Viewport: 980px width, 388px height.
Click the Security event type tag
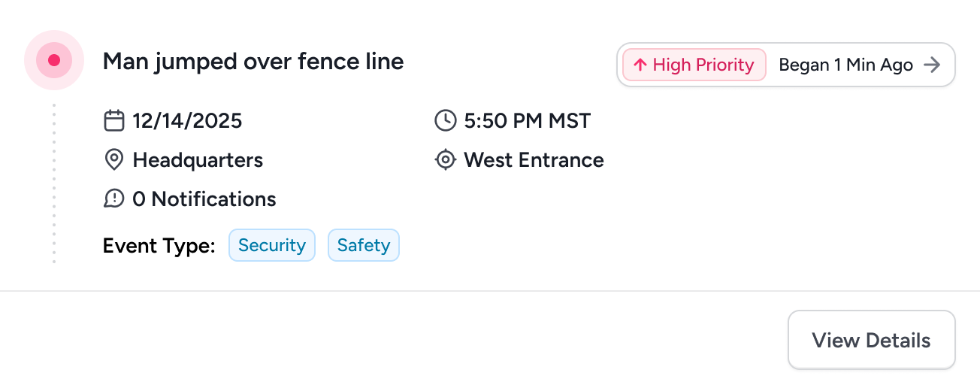(271, 245)
